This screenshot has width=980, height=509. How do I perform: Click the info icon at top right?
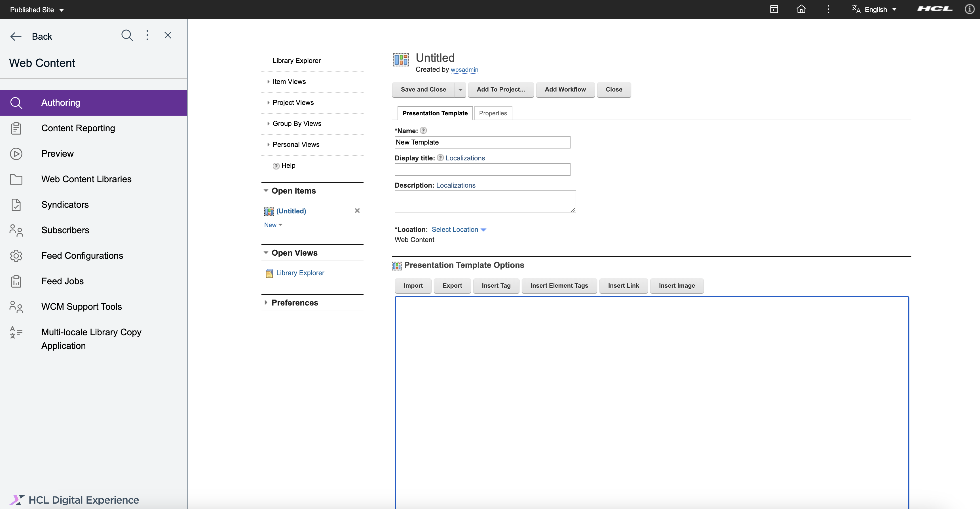[969, 9]
